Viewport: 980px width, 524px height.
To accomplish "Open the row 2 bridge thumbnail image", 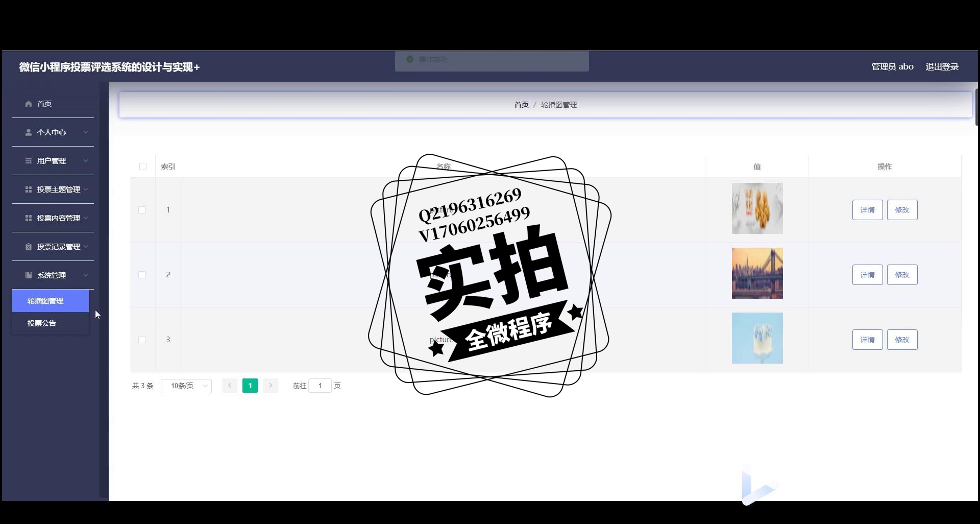I will [x=757, y=273].
